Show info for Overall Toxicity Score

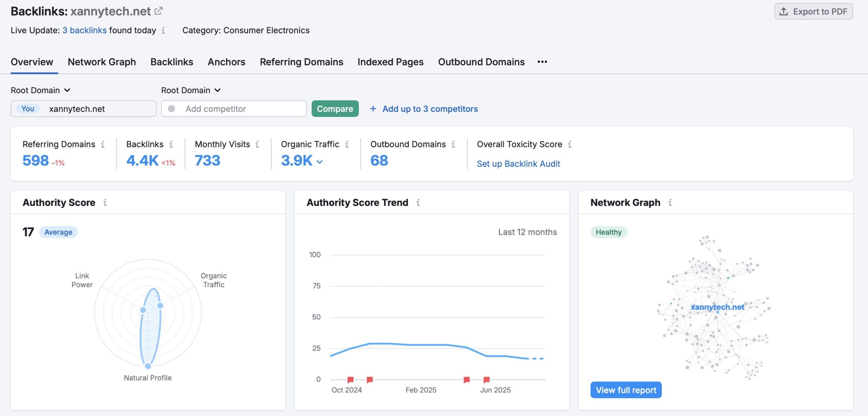coord(570,144)
